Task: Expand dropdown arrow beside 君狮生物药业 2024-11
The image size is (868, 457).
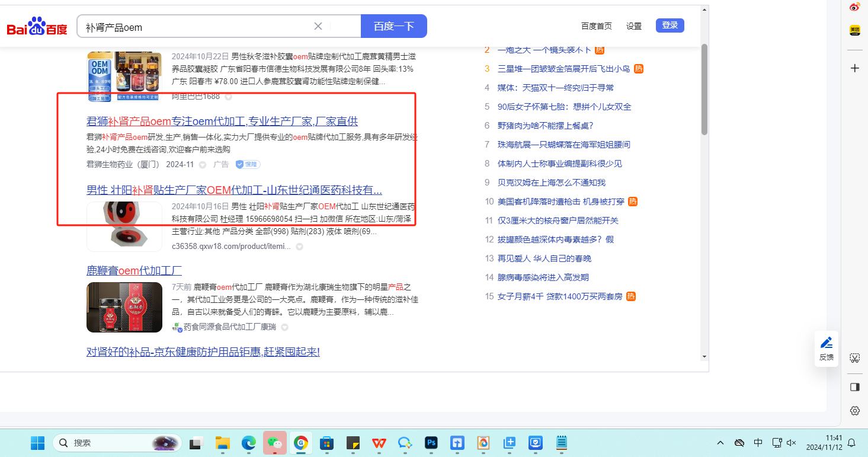Action: click(x=203, y=165)
